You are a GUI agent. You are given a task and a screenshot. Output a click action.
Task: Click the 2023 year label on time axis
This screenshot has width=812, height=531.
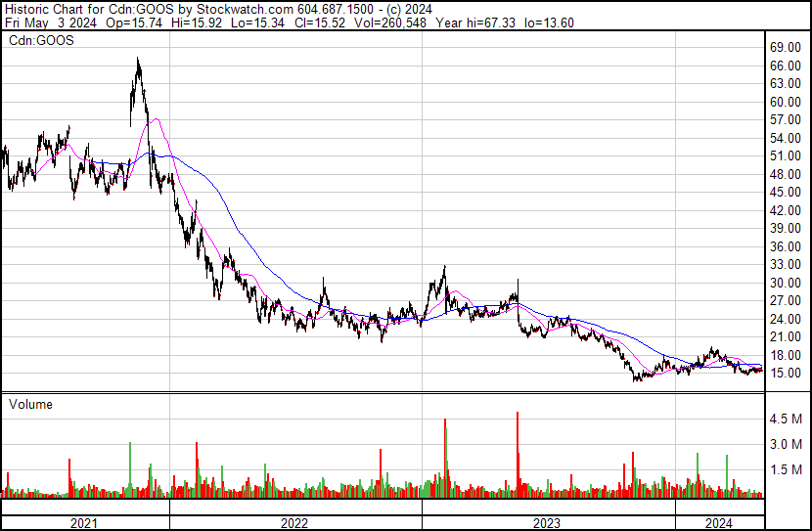point(547,523)
